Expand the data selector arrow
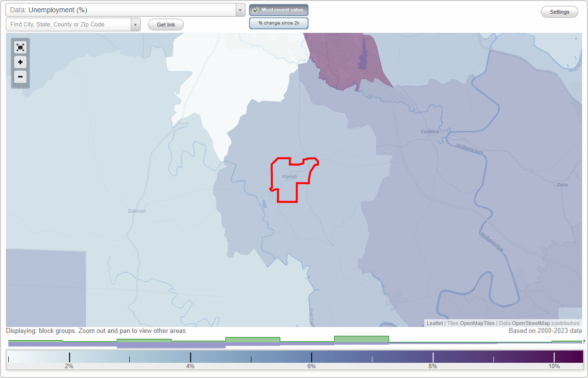 tap(240, 10)
